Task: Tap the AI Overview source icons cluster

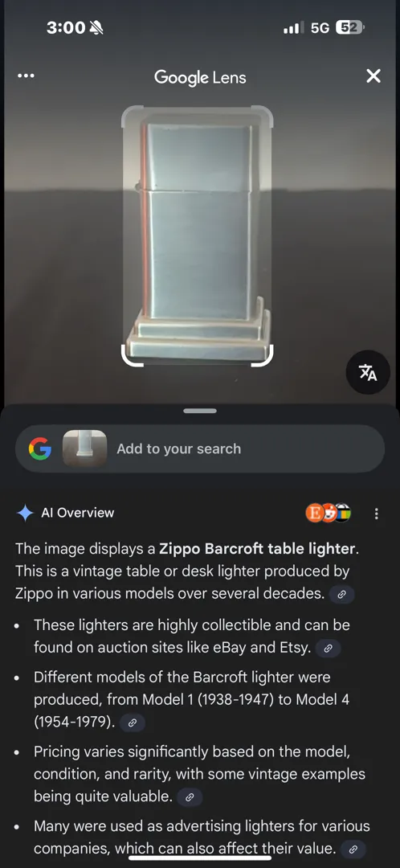Action: (328, 513)
